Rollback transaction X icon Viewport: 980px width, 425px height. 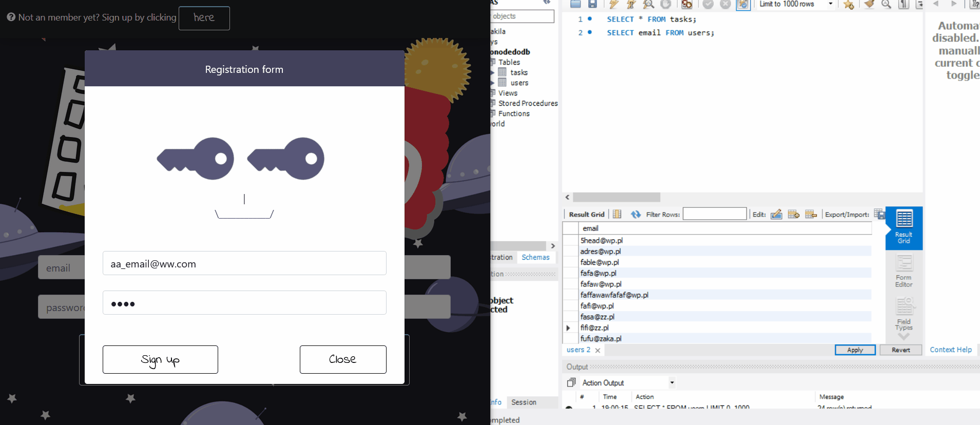(725, 4)
